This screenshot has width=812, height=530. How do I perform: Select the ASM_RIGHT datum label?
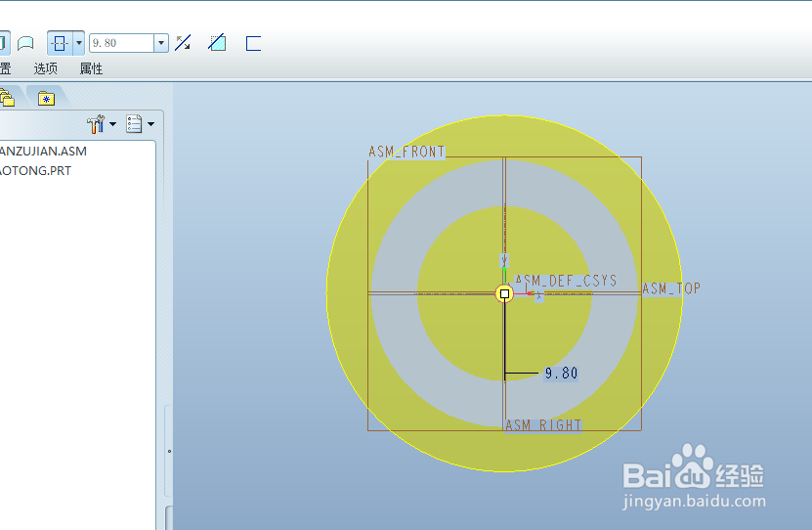[x=543, y=425]
